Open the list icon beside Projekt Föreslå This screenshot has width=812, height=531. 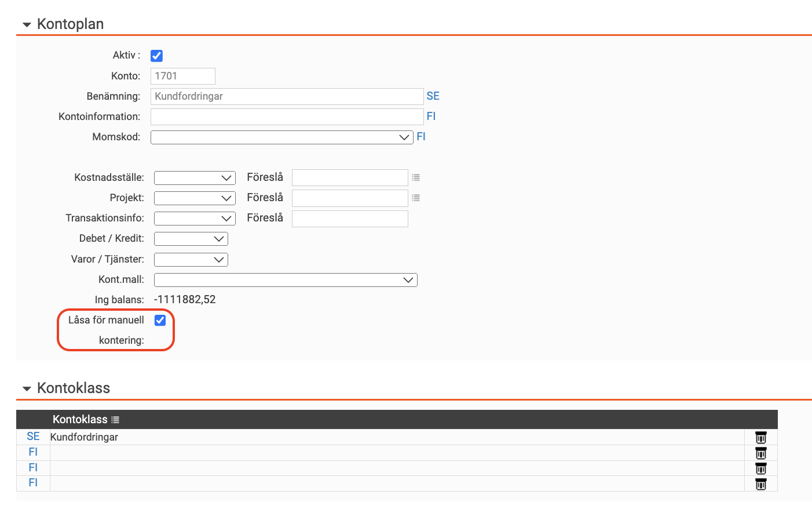pos(415,198)
